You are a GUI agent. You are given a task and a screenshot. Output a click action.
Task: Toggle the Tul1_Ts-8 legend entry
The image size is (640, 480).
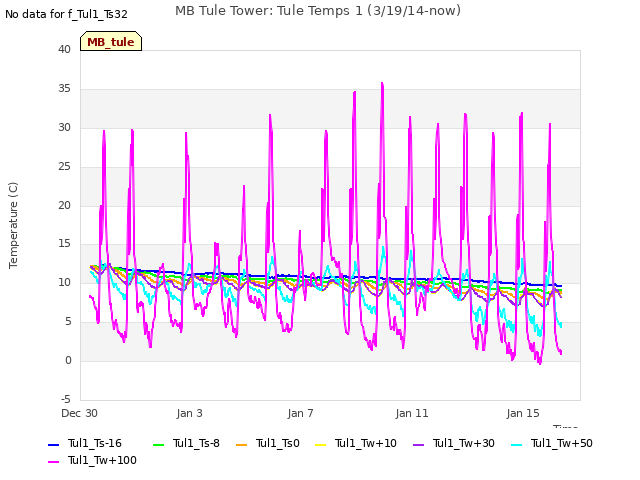pyautogui.click(x=186, y=443)
